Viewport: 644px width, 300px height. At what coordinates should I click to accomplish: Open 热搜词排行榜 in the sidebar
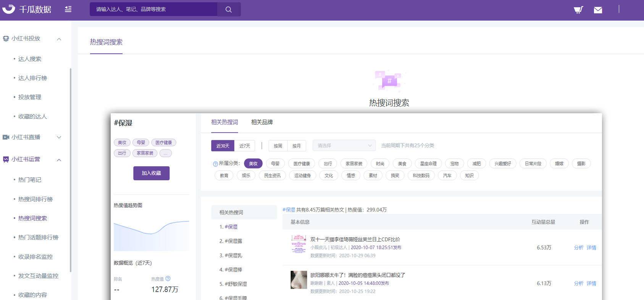[x=36, y=199]
